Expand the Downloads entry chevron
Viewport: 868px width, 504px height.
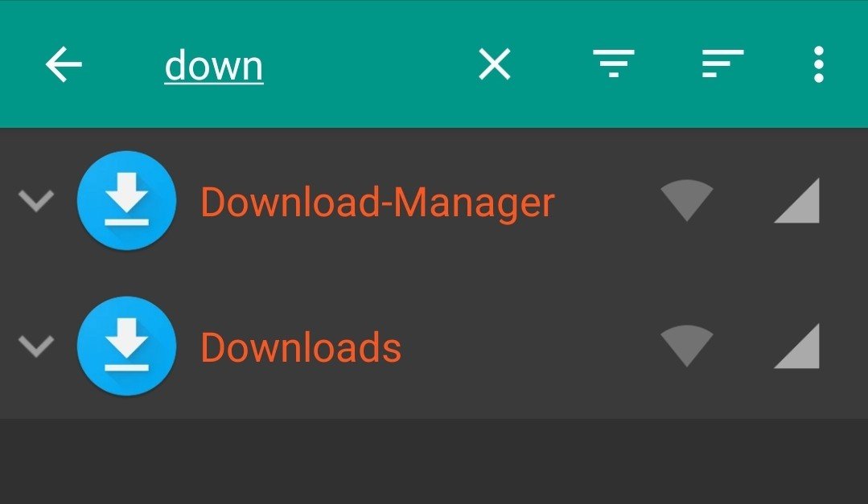(x=36, y=346)
